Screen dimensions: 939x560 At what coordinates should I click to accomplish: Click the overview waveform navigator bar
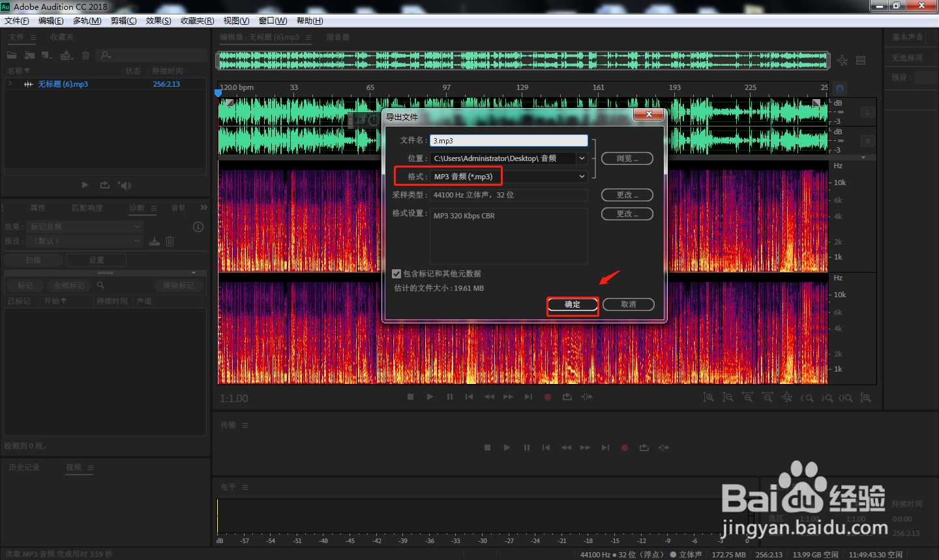point(523,61)
